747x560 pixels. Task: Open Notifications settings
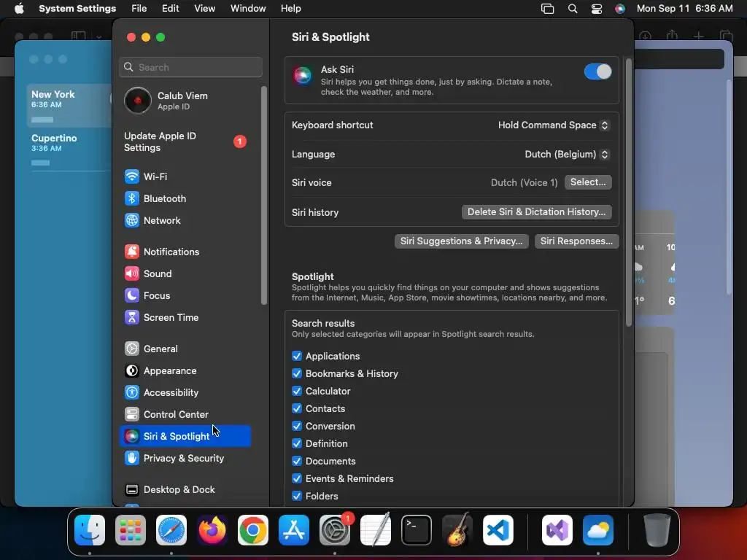tap(185, 252)
